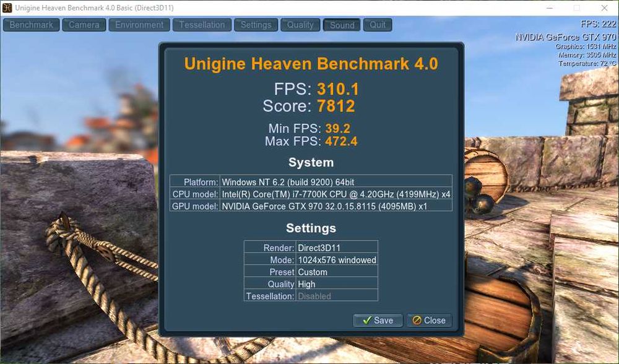Open the Benchmark menu button

[31, 25]
